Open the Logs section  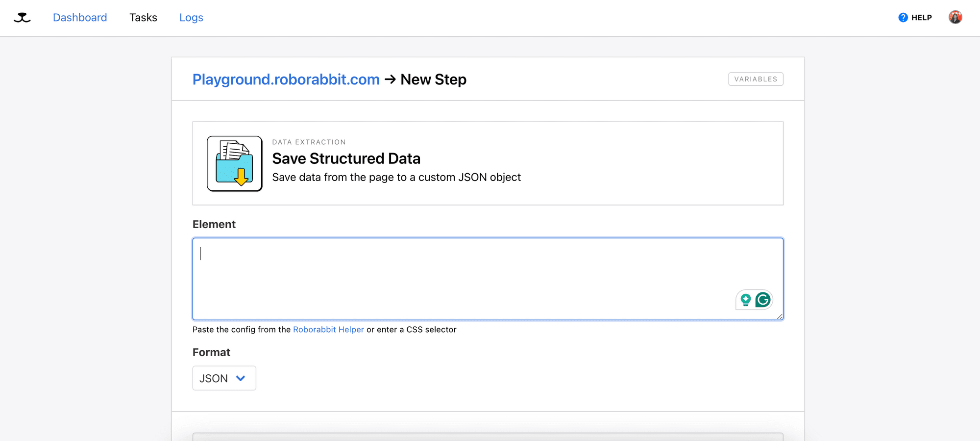pyautogui.click(x=191, y=17)
